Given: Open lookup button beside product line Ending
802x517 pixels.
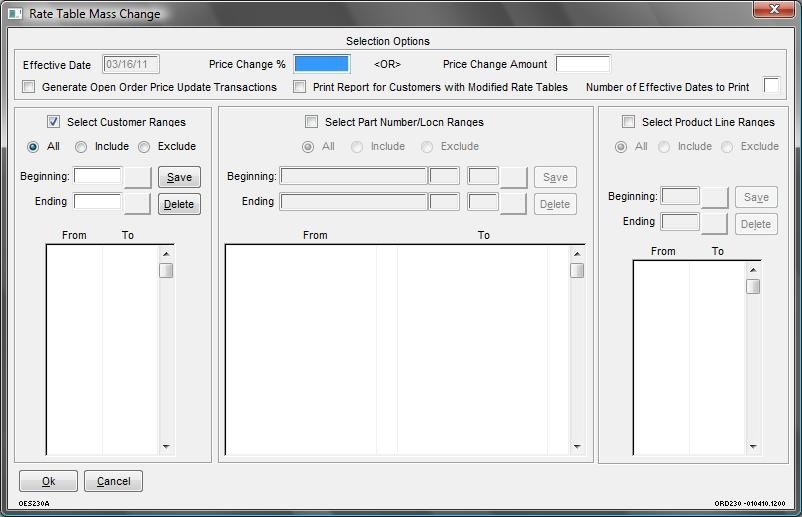Looking at the screenshot, I should [x=715, y=223].
